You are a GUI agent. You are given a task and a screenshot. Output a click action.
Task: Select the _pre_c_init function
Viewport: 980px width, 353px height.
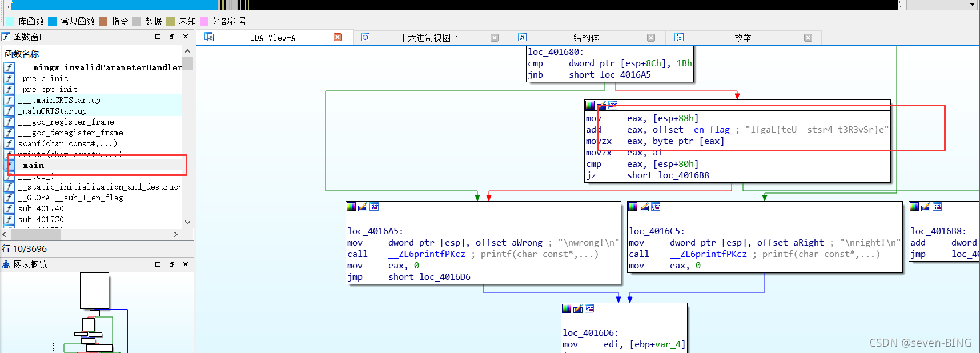tap(93, 78)
